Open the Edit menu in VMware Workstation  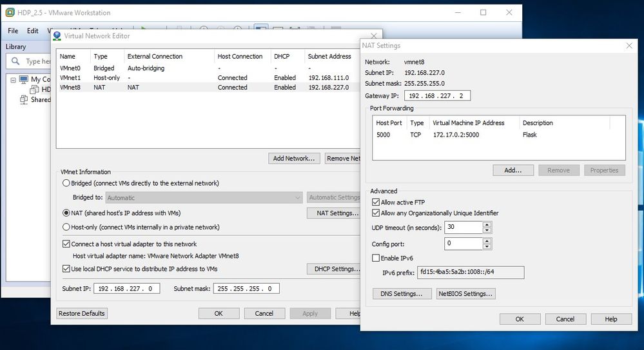(32, 31)
